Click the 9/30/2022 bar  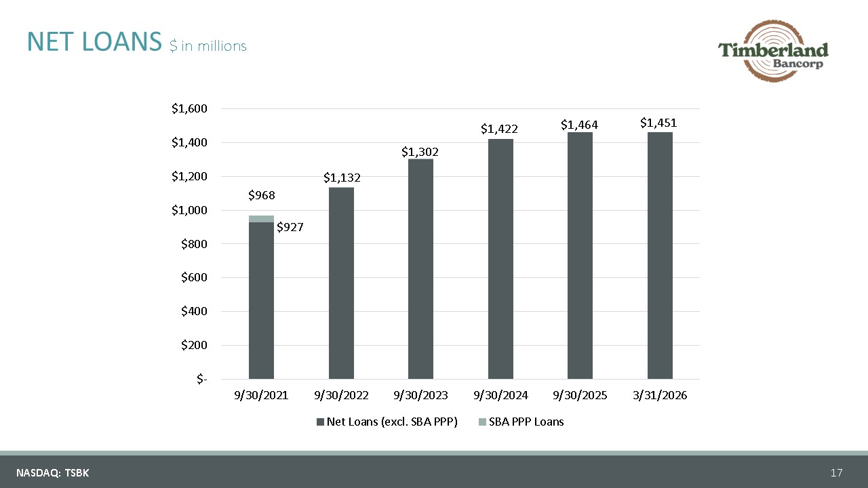coord(341,283)
